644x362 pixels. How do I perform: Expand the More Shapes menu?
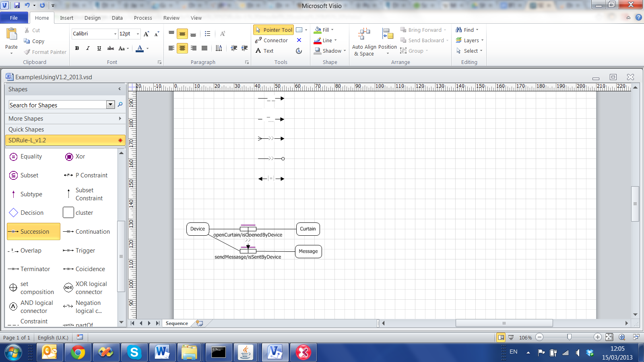pyautogui.click(x=65, y=119)
